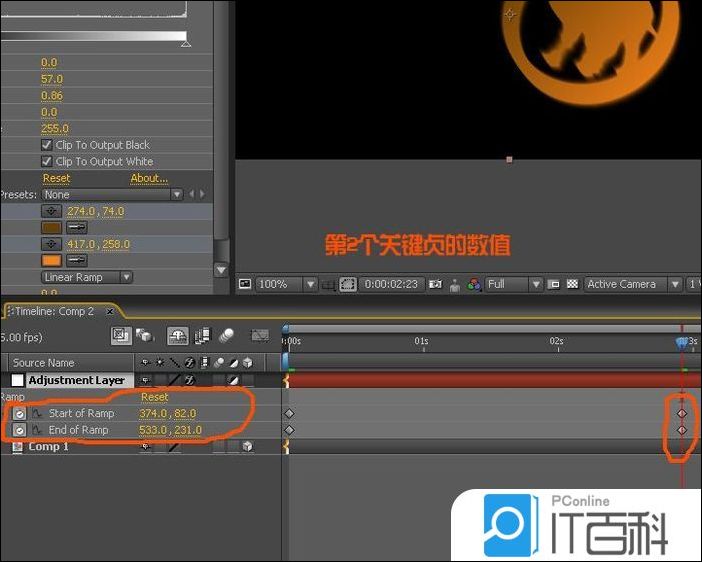Edit the Start of Ramp value 374.0, 82.0
Viewport: 702px width, 562px height.
point(167,413)
